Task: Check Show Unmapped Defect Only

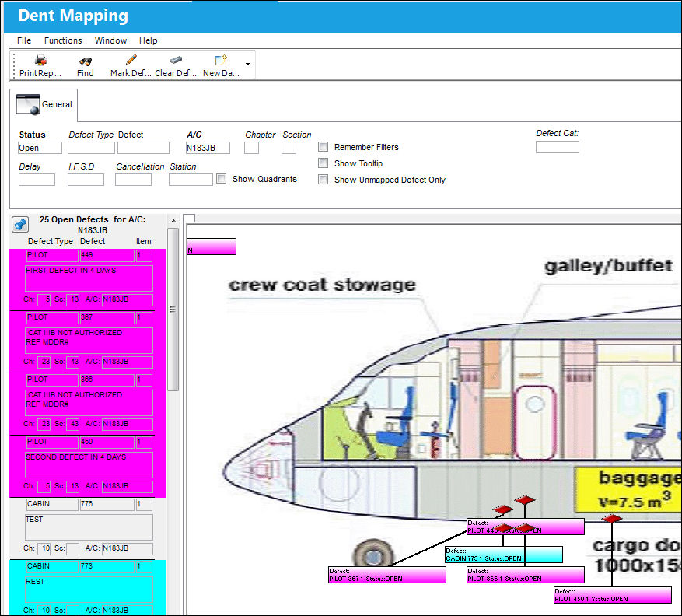Action: pyautogui.click(x=324, y=179)
